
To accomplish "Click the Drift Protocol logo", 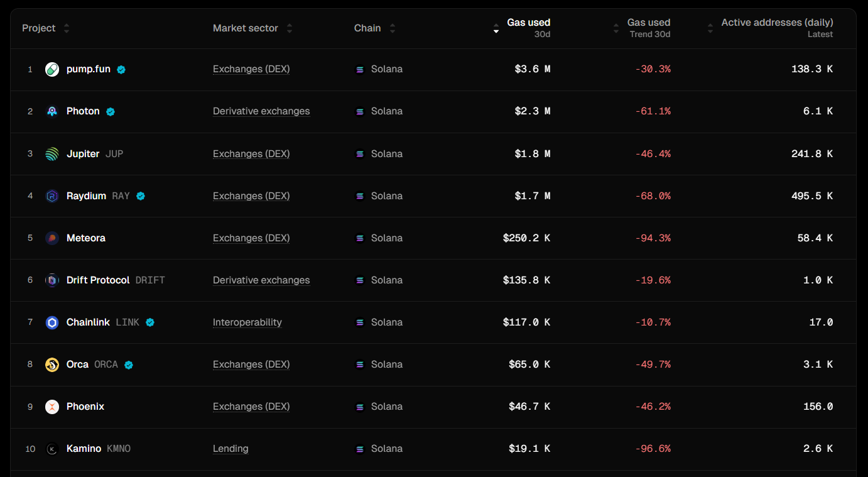I will [52, 280].
